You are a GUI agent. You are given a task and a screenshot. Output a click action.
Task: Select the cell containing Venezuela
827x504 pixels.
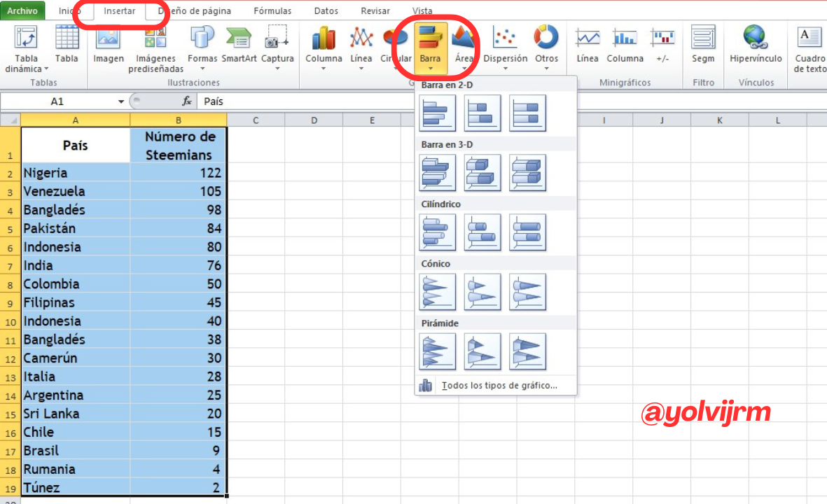(x=76, y=191)
